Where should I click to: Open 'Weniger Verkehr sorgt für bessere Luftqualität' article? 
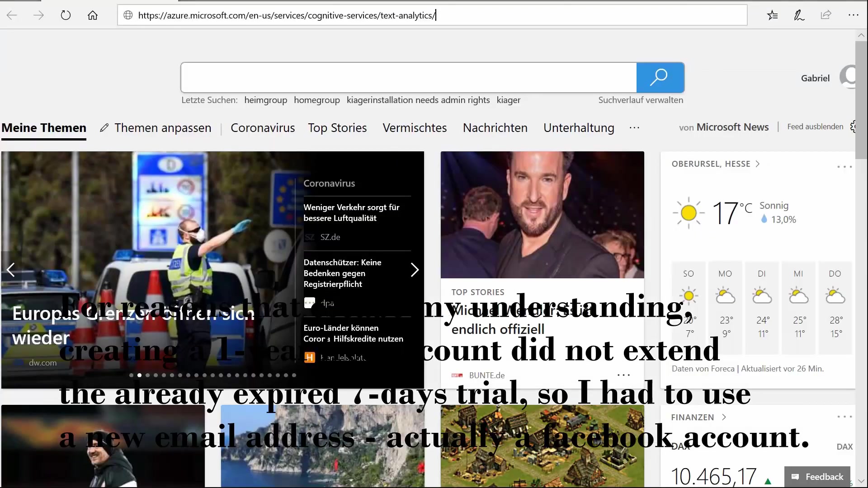click(x=351, y=213)
